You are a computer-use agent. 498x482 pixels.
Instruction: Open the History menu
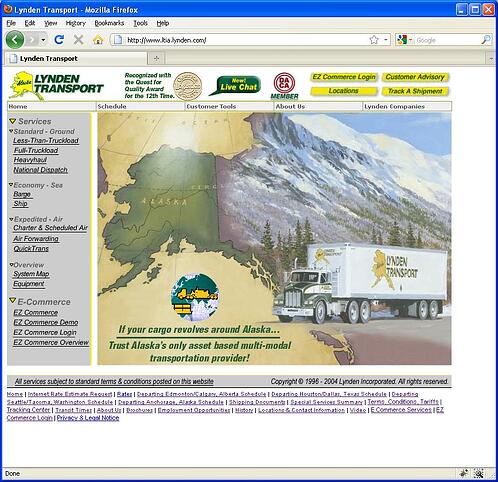click(x=76, y=23)
